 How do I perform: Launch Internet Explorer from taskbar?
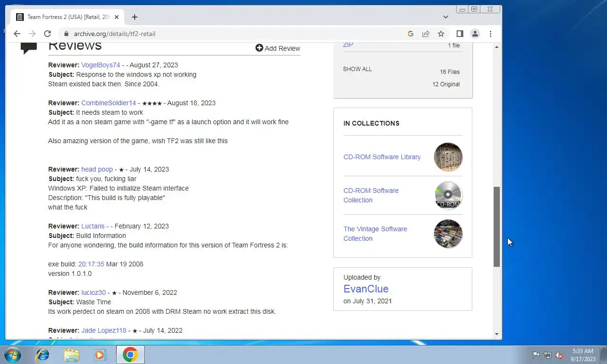point(43,355)
